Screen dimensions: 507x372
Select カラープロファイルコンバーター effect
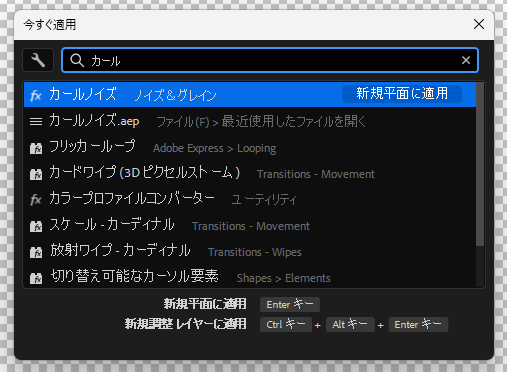coord(250,199)
